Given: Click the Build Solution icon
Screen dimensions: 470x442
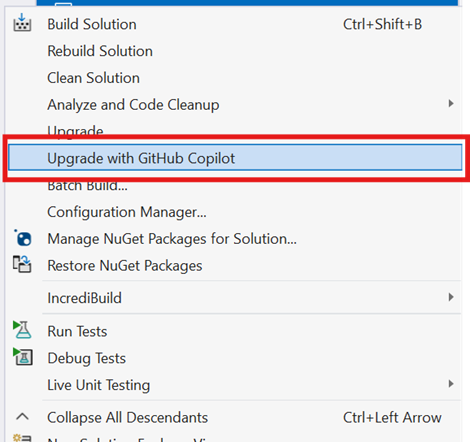Looking at the screenshot, I should pos(22,23).
